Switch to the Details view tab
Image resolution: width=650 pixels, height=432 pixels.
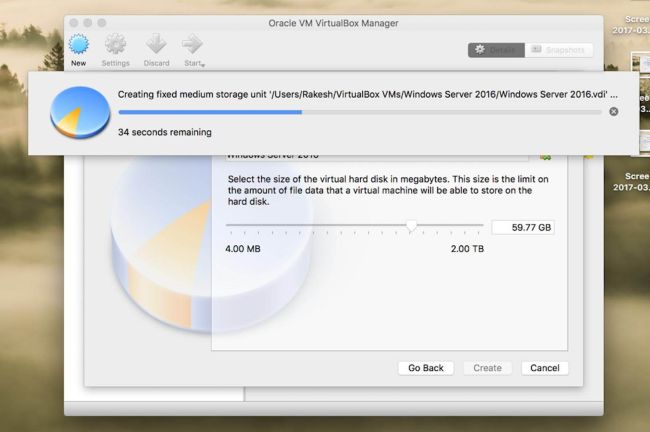pyautogui.click(x=496, y=50)
